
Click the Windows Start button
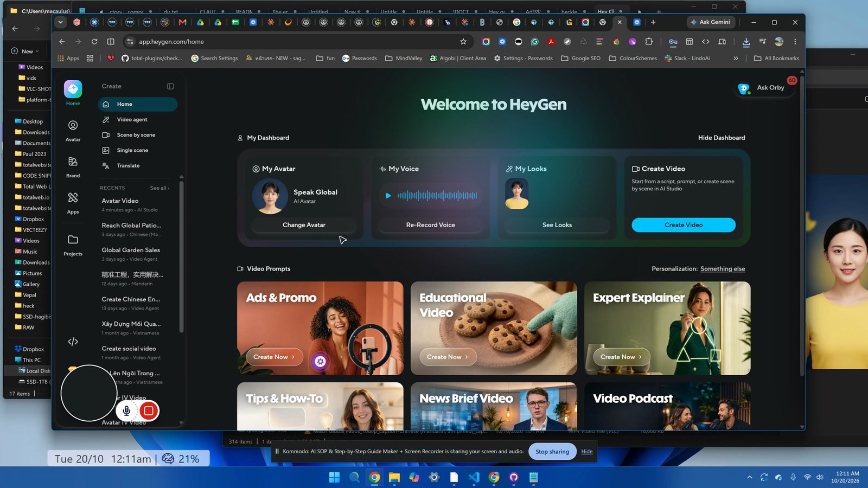click(x=334, y=477)
